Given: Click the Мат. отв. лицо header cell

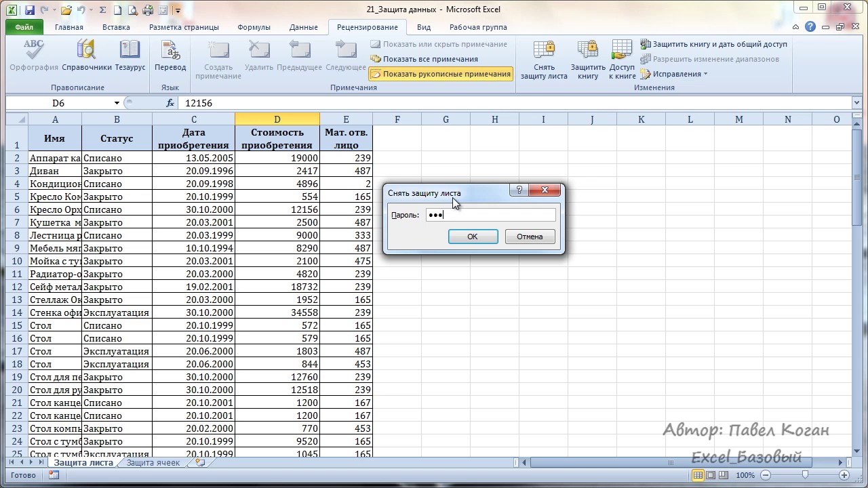Looking at the screenshot, I should pos(347,138).
